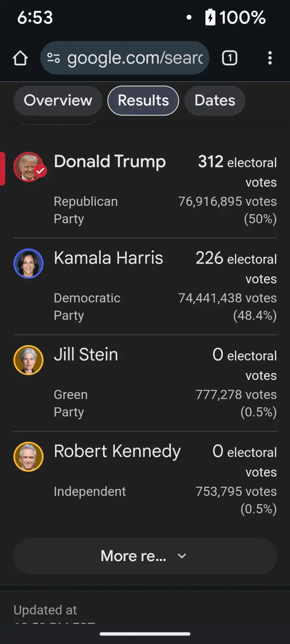Open the Jill Stein name link

click(86, 355)
